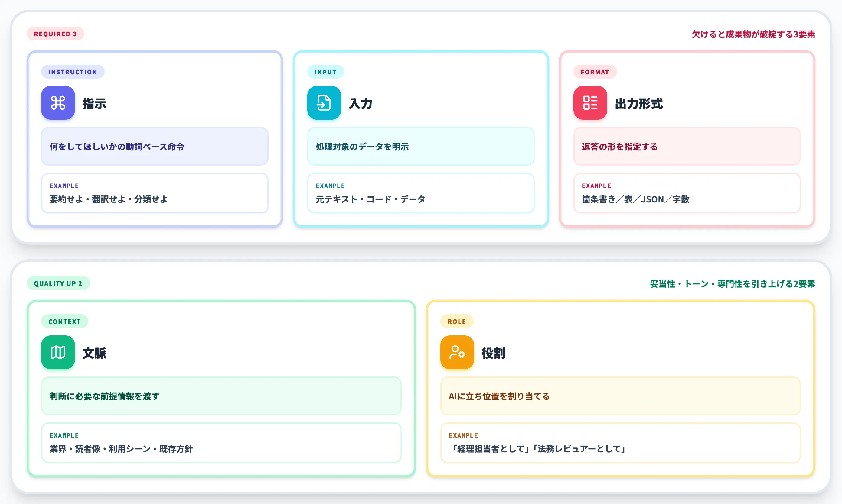
Task: Select the 文脈 heading
Action: [94, 353]
